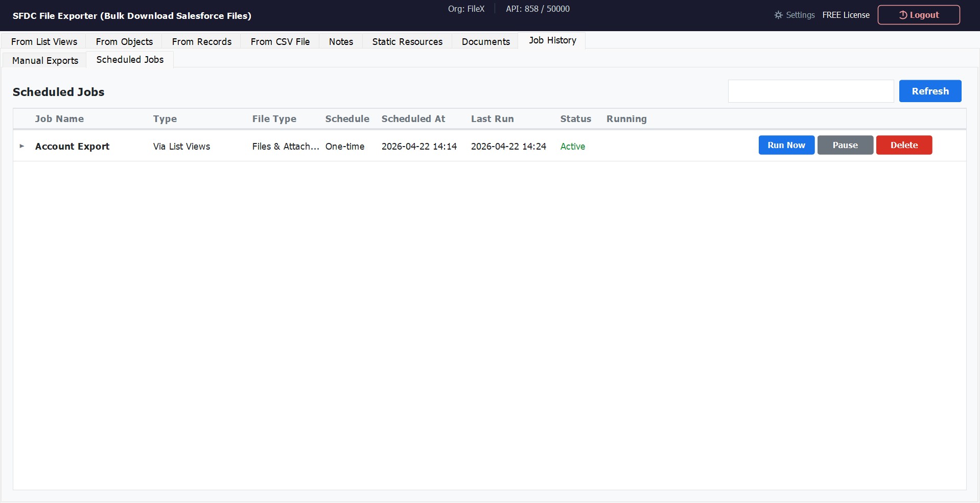Viewport: 980px width, 503px height.
Task: Select the From Records tab
Action: (201, 41)
